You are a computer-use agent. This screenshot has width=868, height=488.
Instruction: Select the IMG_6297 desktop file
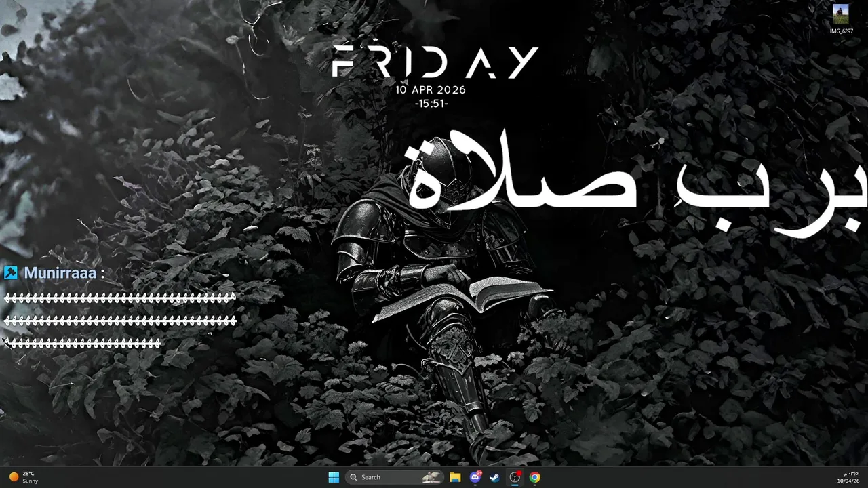(x=841, y=19)
